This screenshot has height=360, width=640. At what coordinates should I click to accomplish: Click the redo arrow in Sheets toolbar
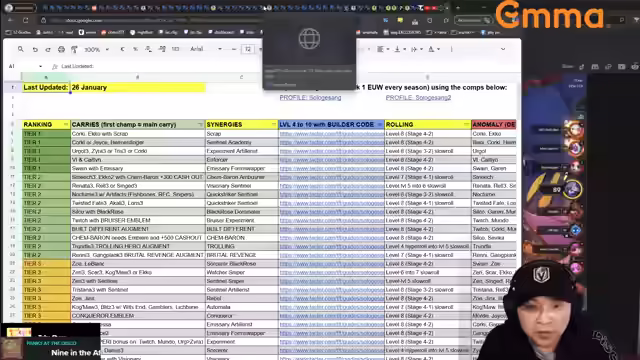tap(48, 49)
